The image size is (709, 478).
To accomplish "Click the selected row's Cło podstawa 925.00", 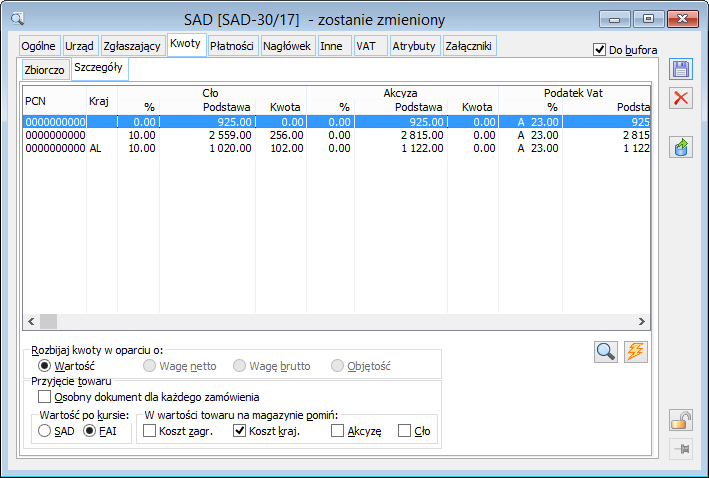I will (208, 122).
